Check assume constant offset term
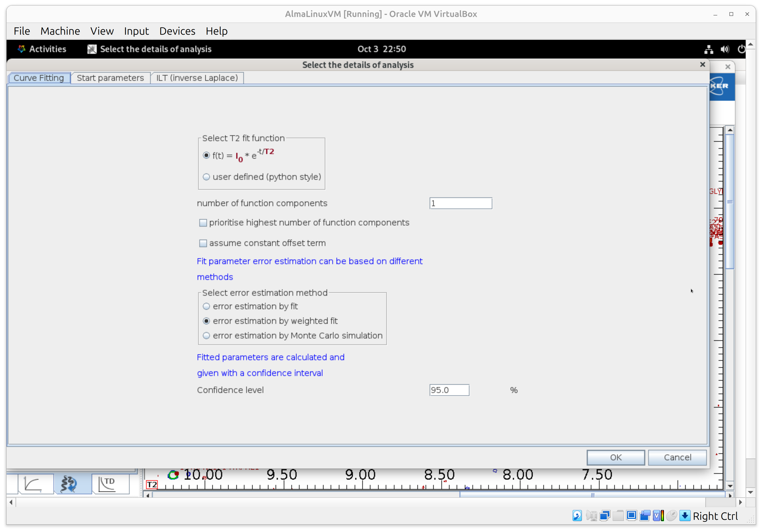 (203, 243)
